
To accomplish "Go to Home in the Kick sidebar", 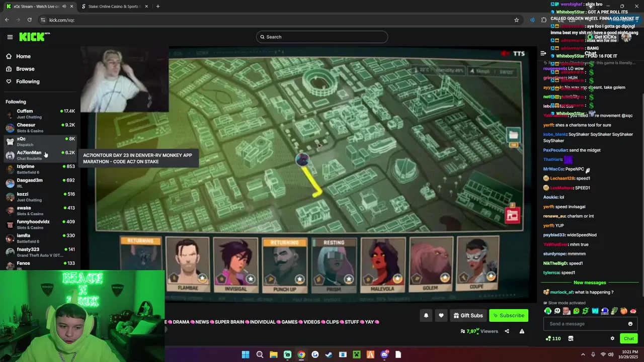I will click(x=23, y=56).
